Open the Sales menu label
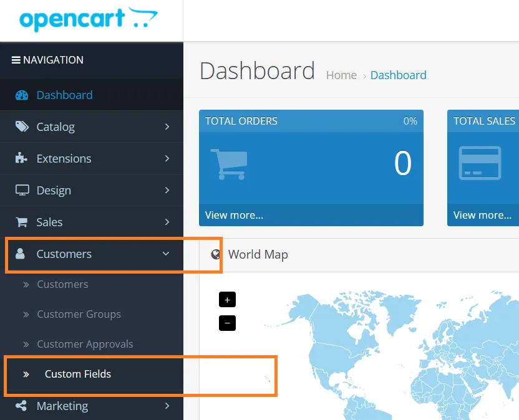This screenshot has height=420, width=519. [49, 222]
